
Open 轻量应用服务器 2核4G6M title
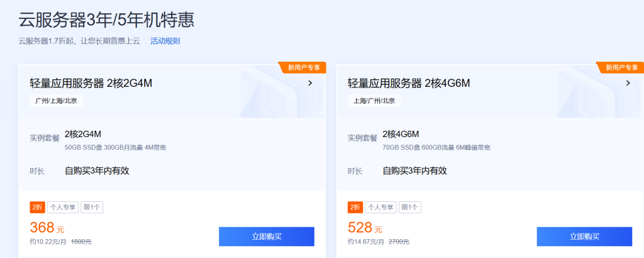[x=409, y=84]
